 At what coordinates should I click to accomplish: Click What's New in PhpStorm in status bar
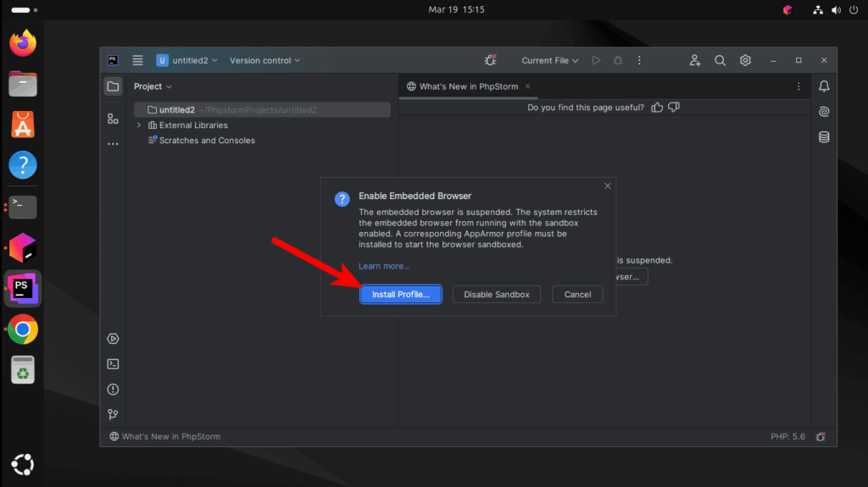[165, 437]
